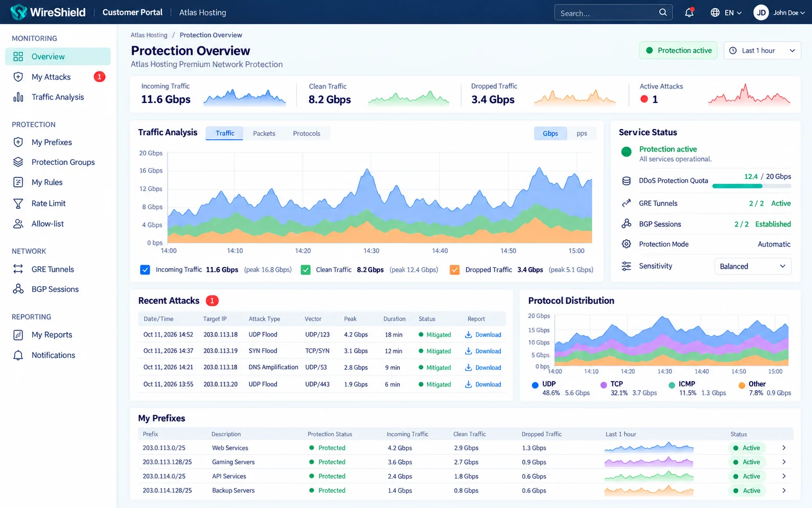Go to Atlas Hosting breadcrumb link
The height and width of the screenshot is (508, 812).
149,35
